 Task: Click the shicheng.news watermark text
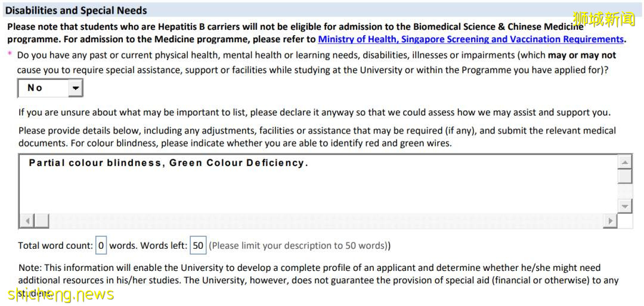click(x=60, y=294)
